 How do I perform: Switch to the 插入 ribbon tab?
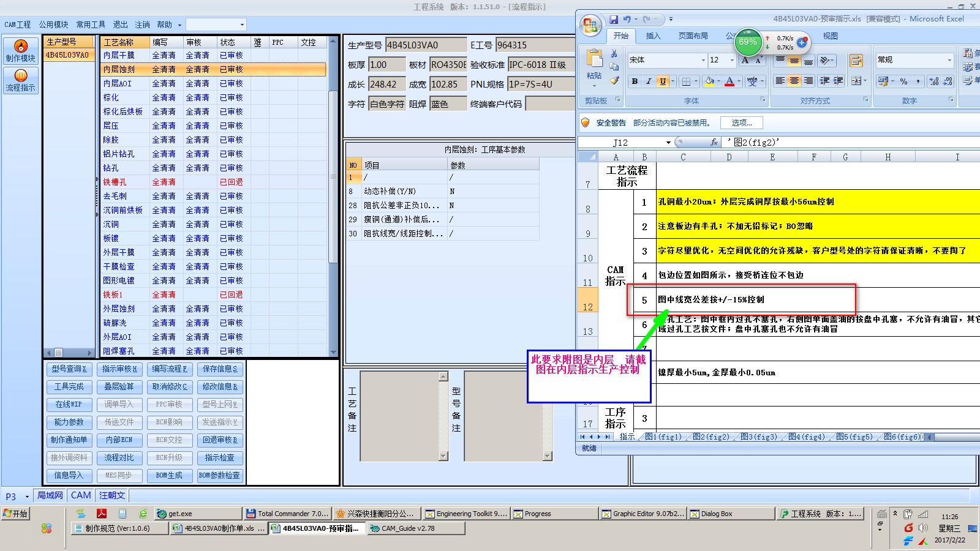tap(653, 36)
